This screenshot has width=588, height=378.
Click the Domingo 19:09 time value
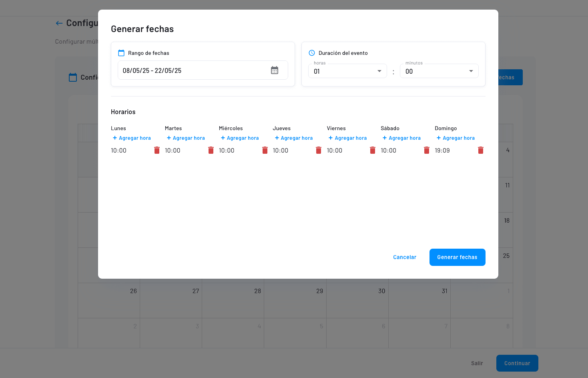[442, 151]
